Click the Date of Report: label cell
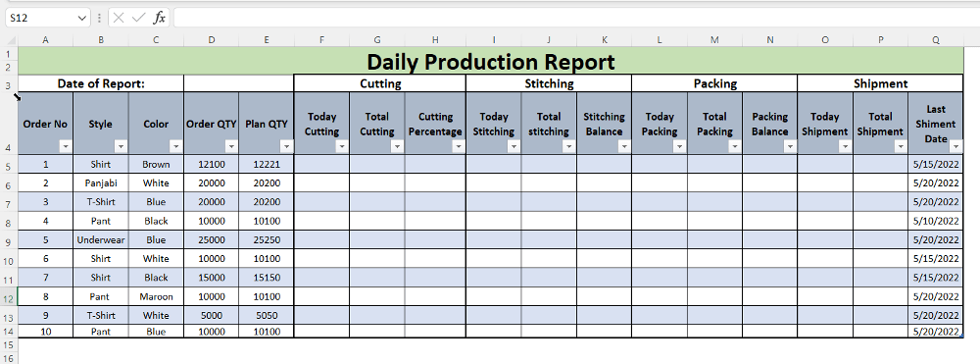980x364 pixels. coord(101,83)
